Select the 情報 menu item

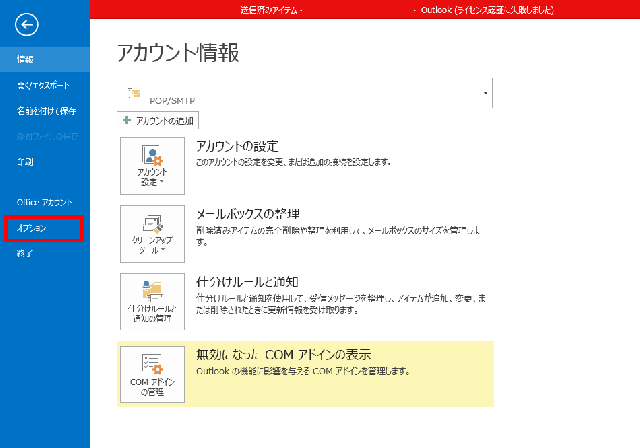point(45,60)
